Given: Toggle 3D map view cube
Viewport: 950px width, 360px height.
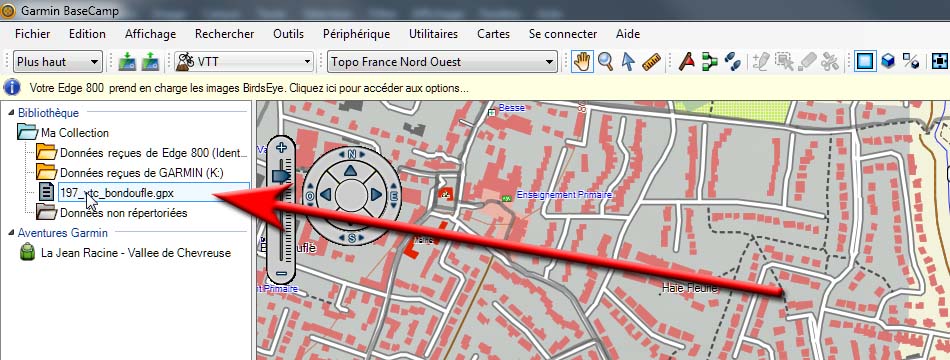Looking at the screenshot, I should tap(888, 62).
